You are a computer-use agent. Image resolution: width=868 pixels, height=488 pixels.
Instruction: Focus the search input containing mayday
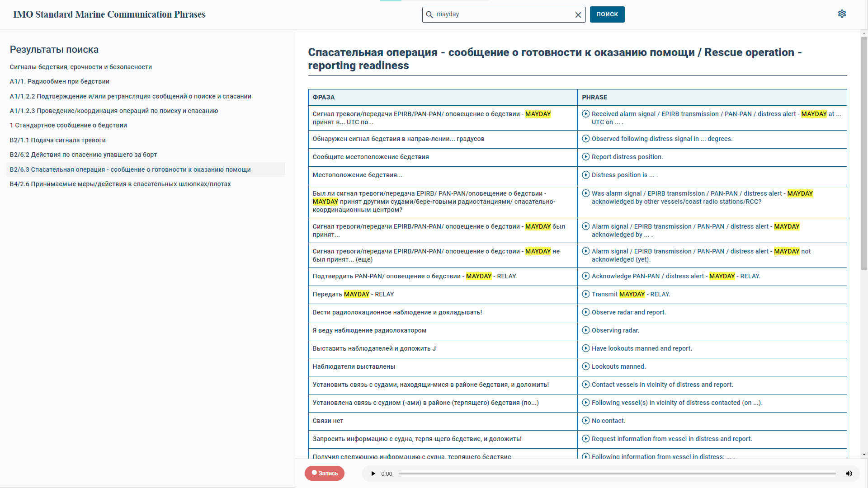503,14
